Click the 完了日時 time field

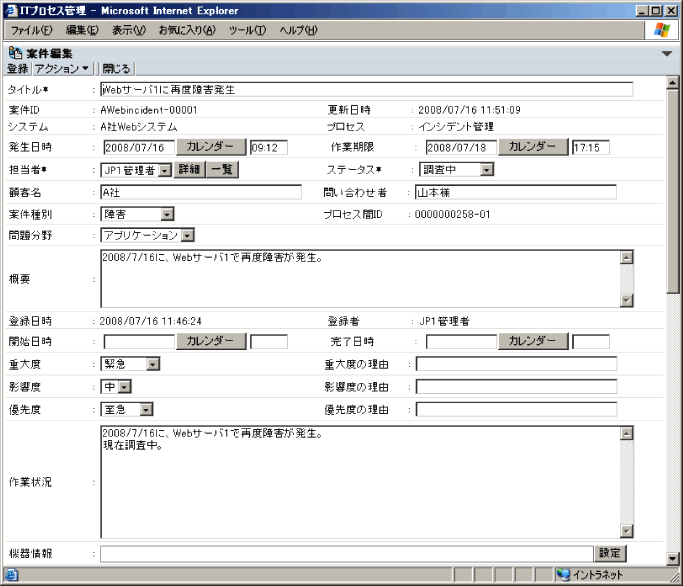[591, 342]
